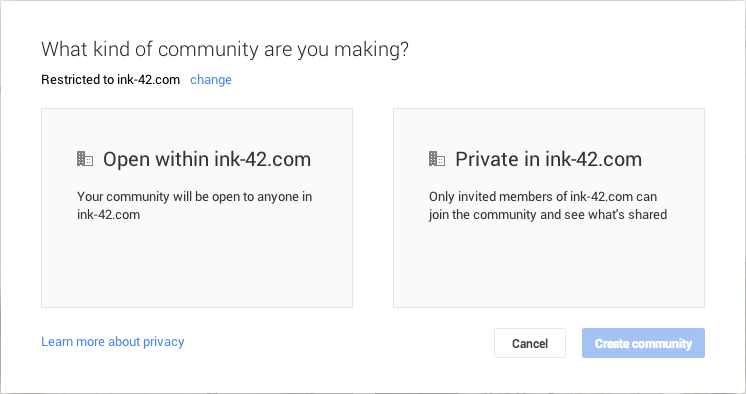Click the Create community button

(643, 343)
